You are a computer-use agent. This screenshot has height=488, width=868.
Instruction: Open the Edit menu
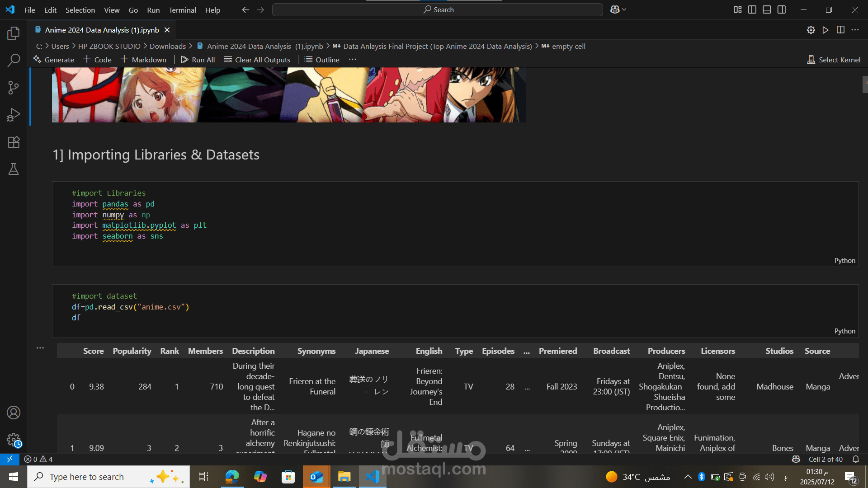[50, 9]
